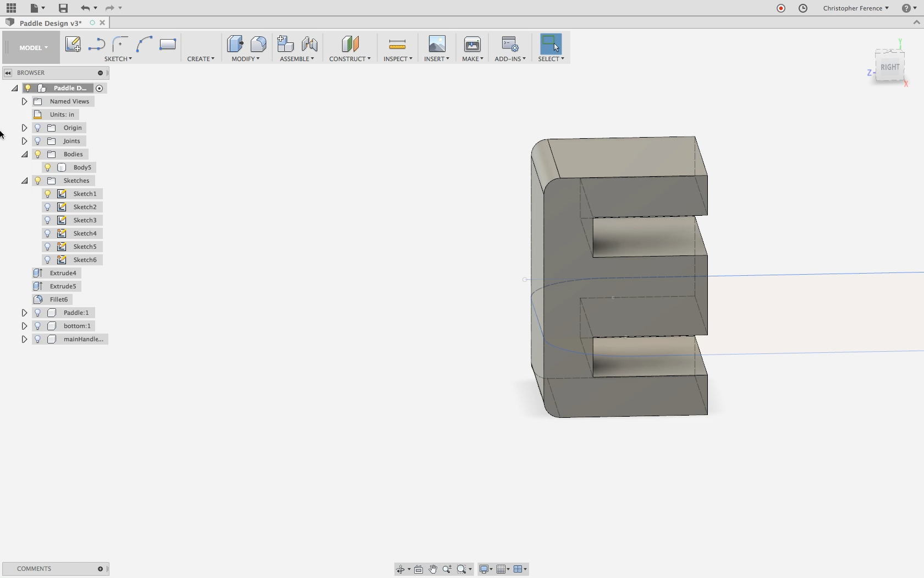Toggle visibility of Sketch3

[x=47, y=220]
